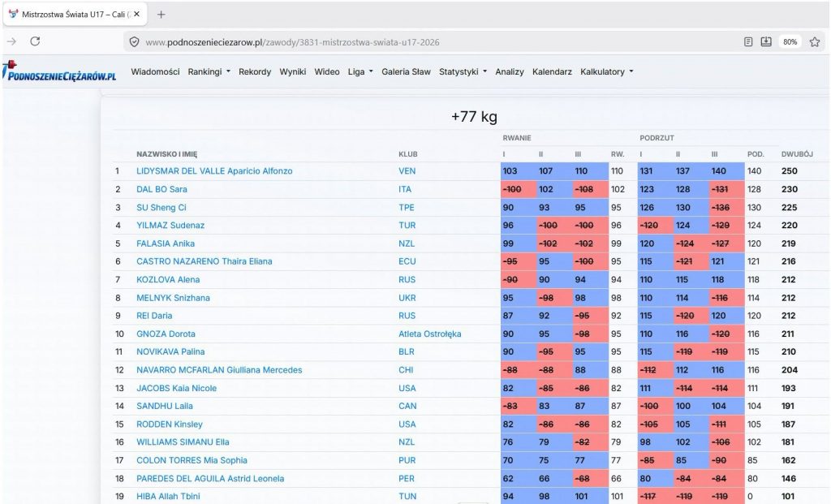The image size is (831, 504).
Task: Click the PodnoszenieCiężarów.pl logo
Action: click(58, 72)
